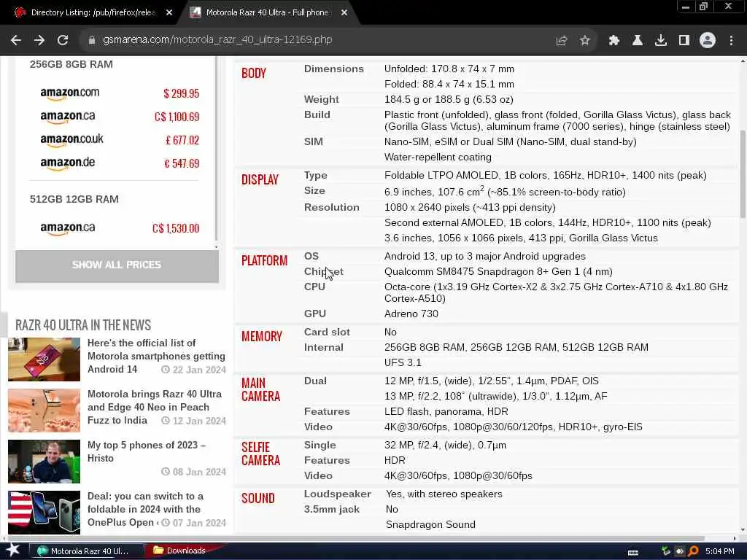
Task: Click the Internal memory label
Action: (323, 347)
